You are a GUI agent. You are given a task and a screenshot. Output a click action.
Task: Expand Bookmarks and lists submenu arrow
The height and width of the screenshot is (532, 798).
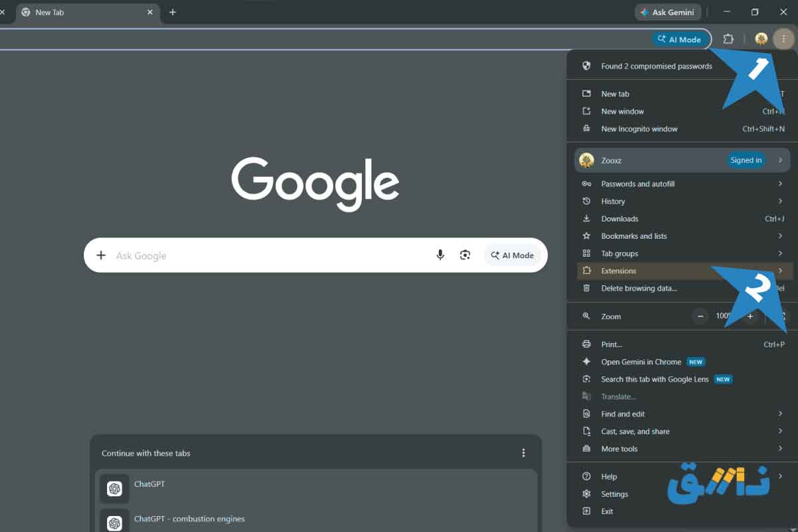(x=780, y=235)
